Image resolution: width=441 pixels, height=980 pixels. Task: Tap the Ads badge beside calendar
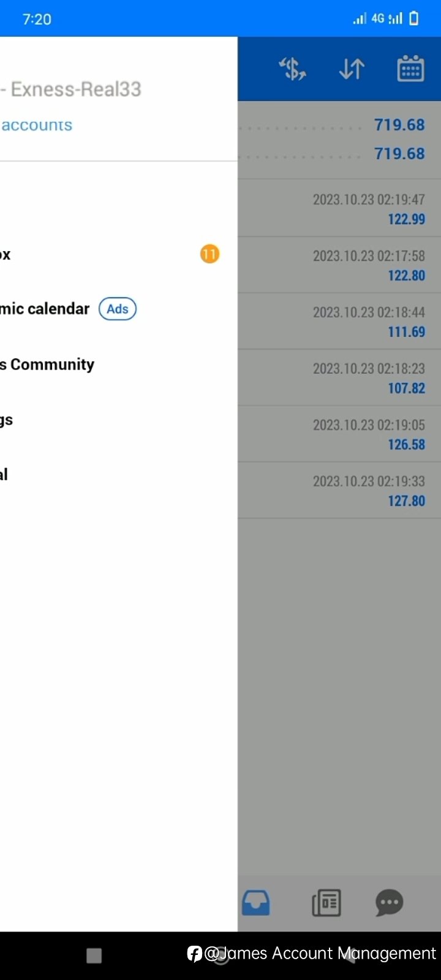coord(118,309)
